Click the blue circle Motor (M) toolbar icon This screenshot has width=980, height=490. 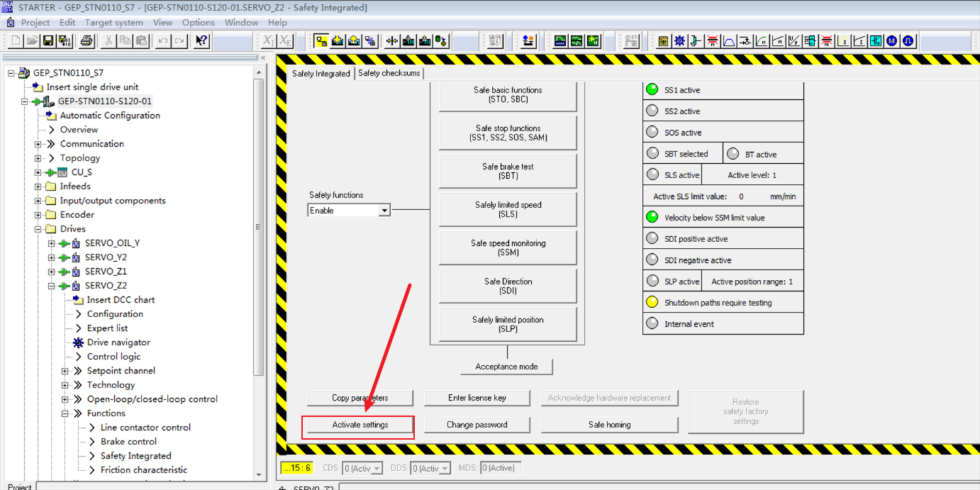[x=892, y=41]
